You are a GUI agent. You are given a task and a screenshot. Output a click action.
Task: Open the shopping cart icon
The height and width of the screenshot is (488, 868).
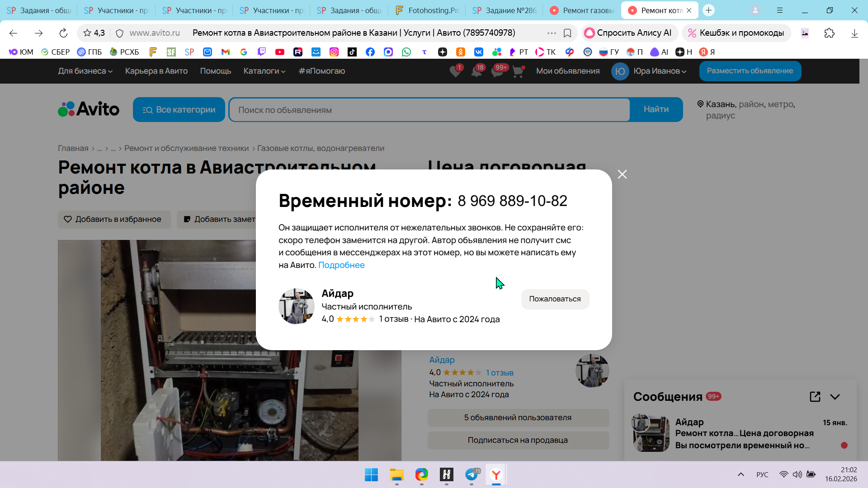[518, 71]
